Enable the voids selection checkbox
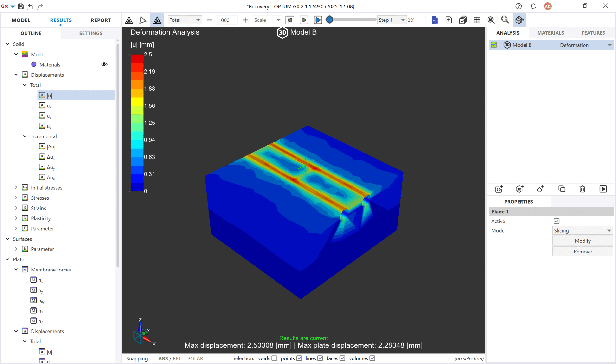The width and height of the screenshot is (616, 364). click(x=274, y=358)
